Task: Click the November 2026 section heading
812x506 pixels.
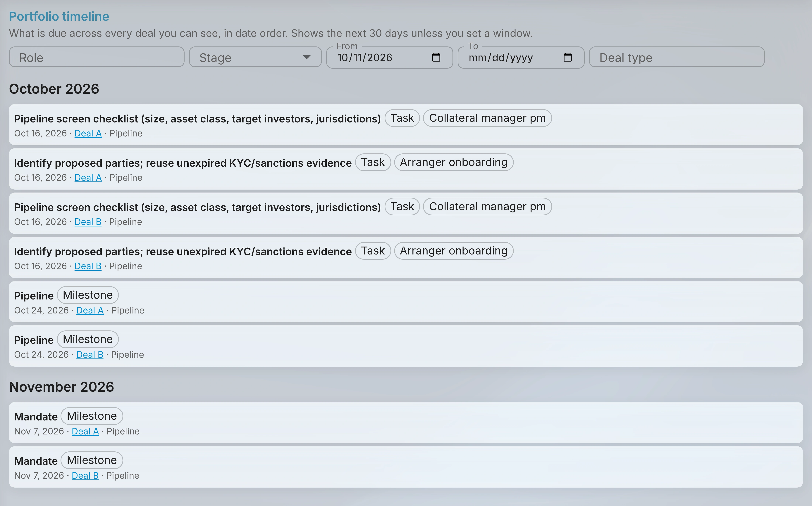Action: (x=61, y=387)
